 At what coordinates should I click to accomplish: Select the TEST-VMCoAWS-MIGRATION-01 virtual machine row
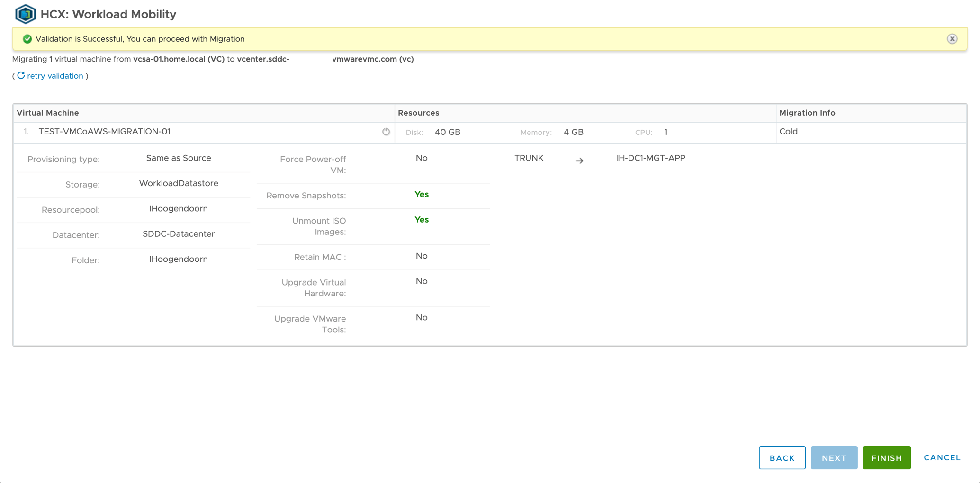[104, 132]
